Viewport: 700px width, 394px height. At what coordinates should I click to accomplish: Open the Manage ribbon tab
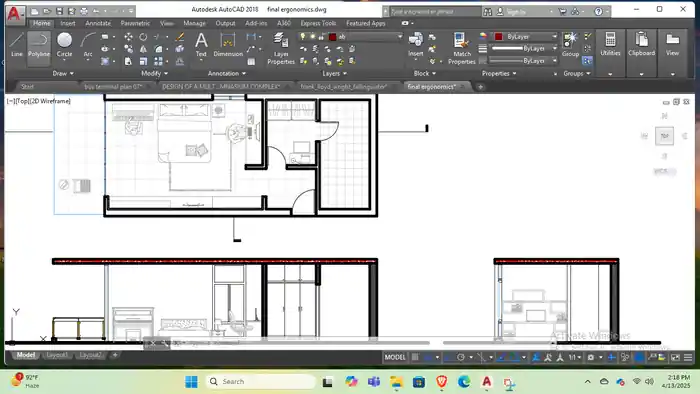pyautogui.click(x=195, y=23)
